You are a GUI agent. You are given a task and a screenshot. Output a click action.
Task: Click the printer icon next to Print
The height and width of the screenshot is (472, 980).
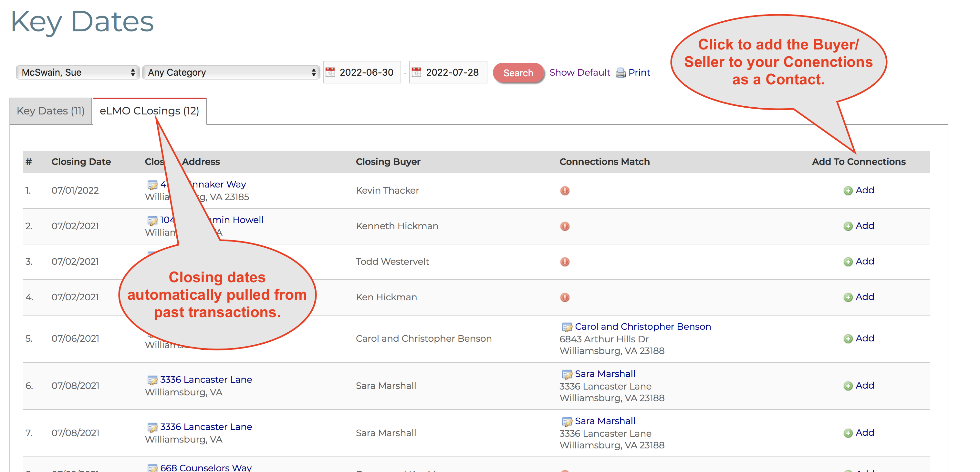click(x=620, y=72)
